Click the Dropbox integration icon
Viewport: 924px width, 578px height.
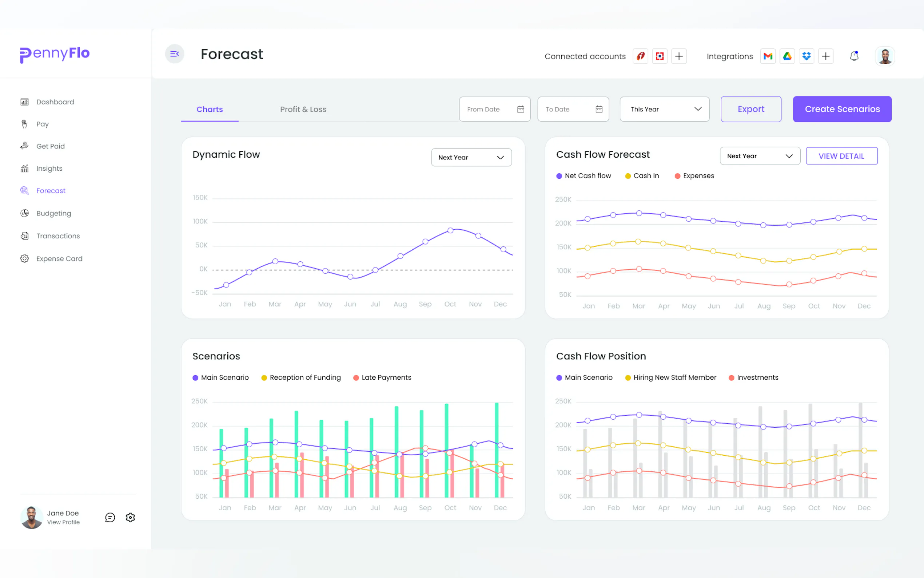(x=806, y=56)
